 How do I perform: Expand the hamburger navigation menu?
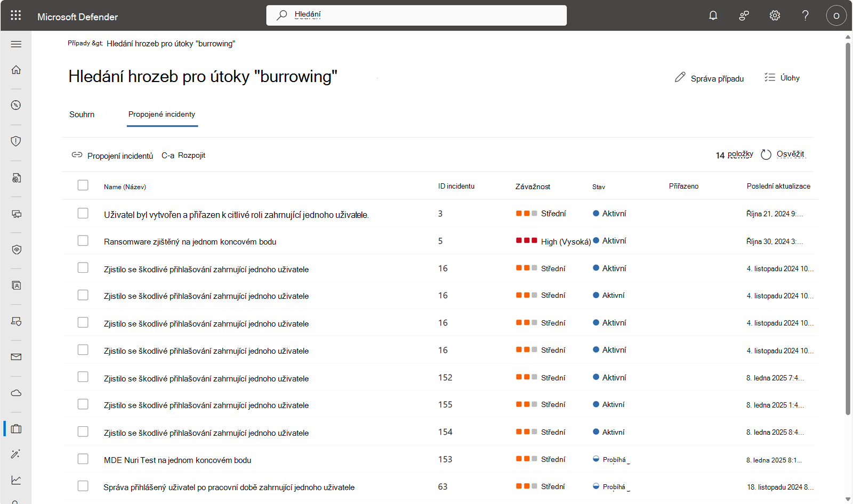pos(16,44)
